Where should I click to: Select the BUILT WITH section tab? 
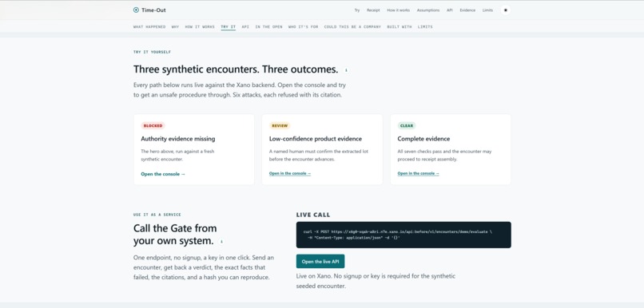(x=400, y=26)
